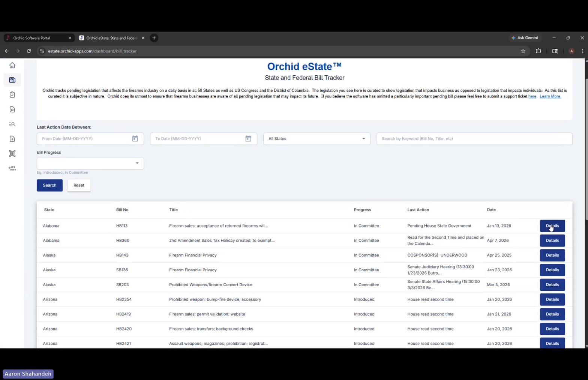This screenshot has height=380, width=588.
Task: Click the Date column header
Action: pyautogui.click(x=491, y=210)
